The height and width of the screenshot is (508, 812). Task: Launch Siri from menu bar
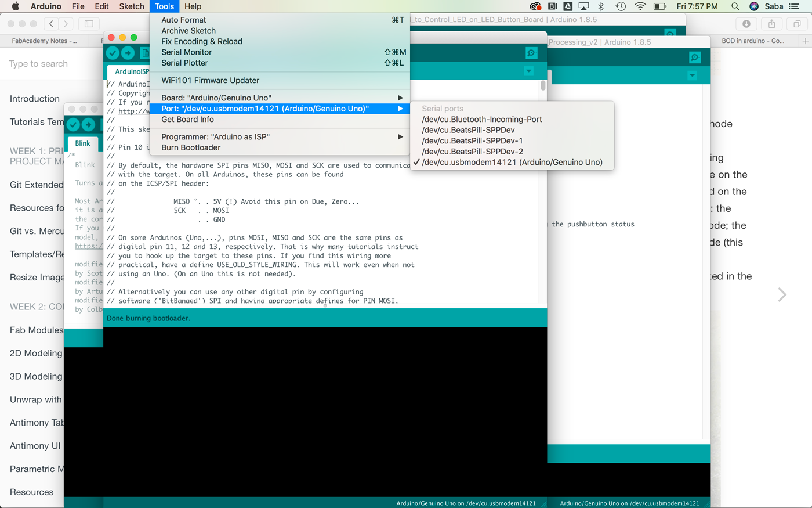pyautogui.click(x=754, y=6)
